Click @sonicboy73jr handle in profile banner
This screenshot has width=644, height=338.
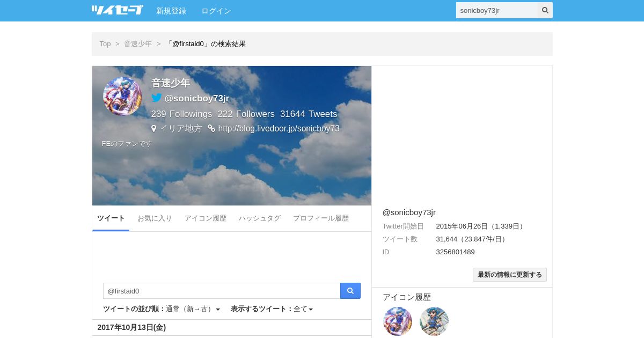(x=197, y=98)
